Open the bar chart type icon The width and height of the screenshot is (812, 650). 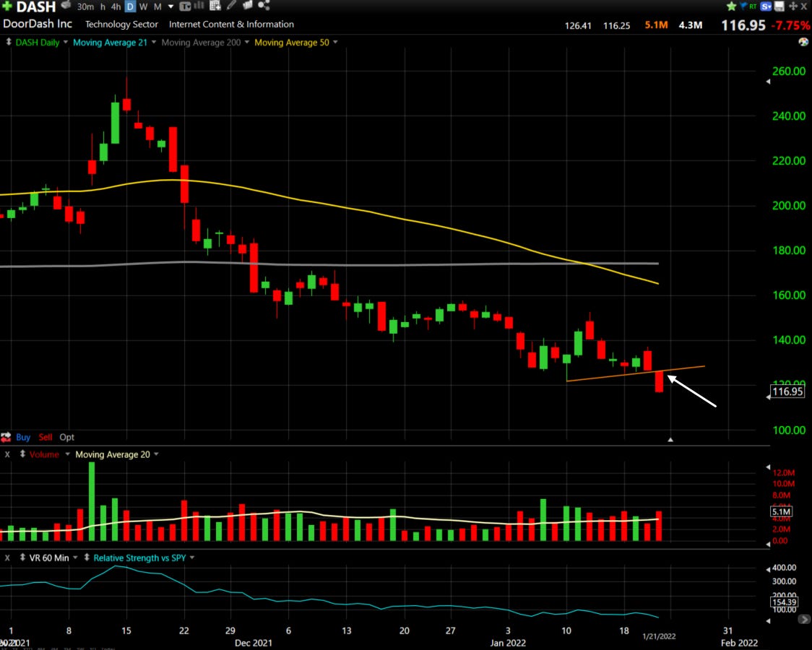tap(199, 6)
